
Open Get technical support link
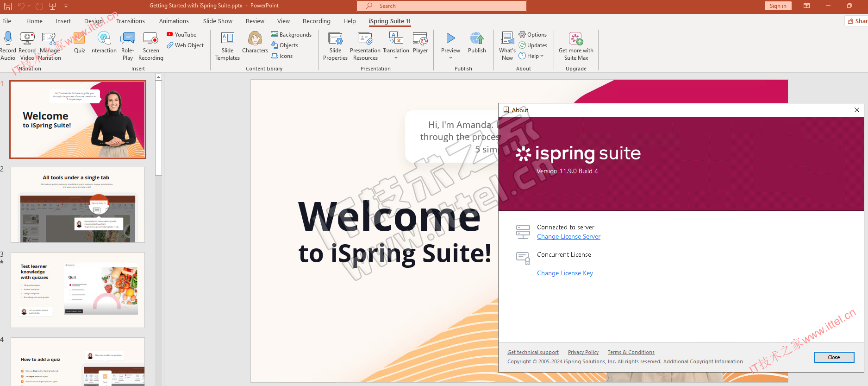coord(533,352)
